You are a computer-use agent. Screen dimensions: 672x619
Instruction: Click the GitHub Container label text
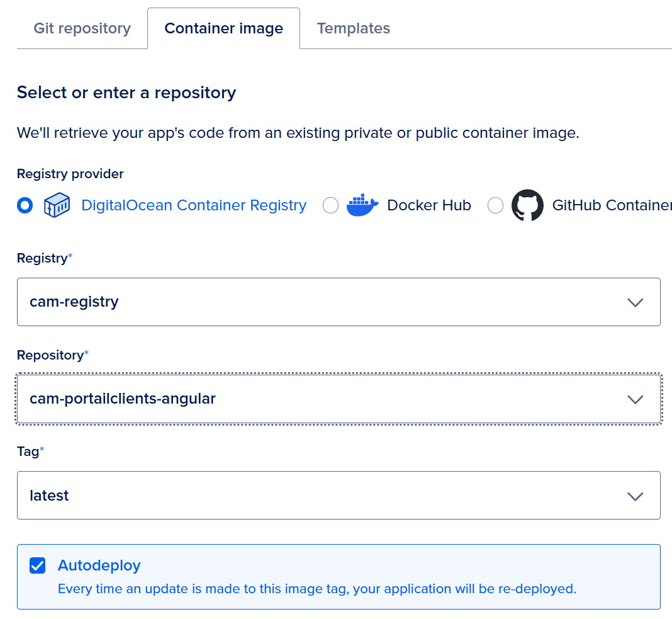tap(610, 205)
